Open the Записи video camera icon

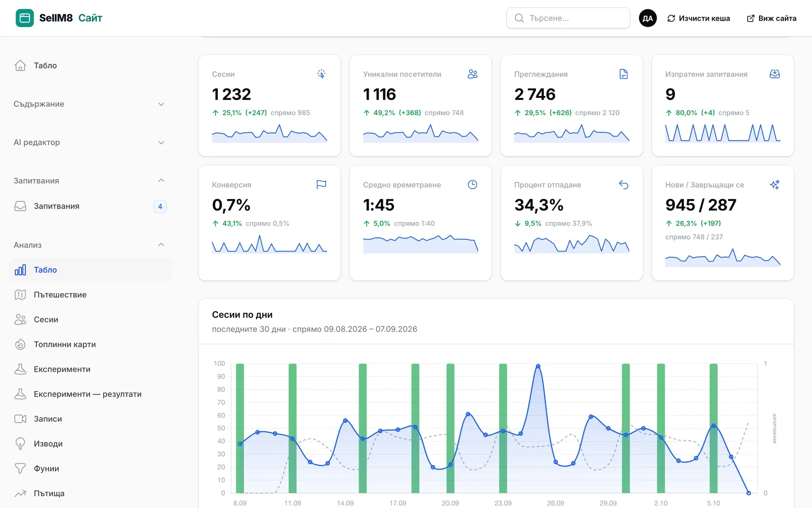tap(20, 419)
